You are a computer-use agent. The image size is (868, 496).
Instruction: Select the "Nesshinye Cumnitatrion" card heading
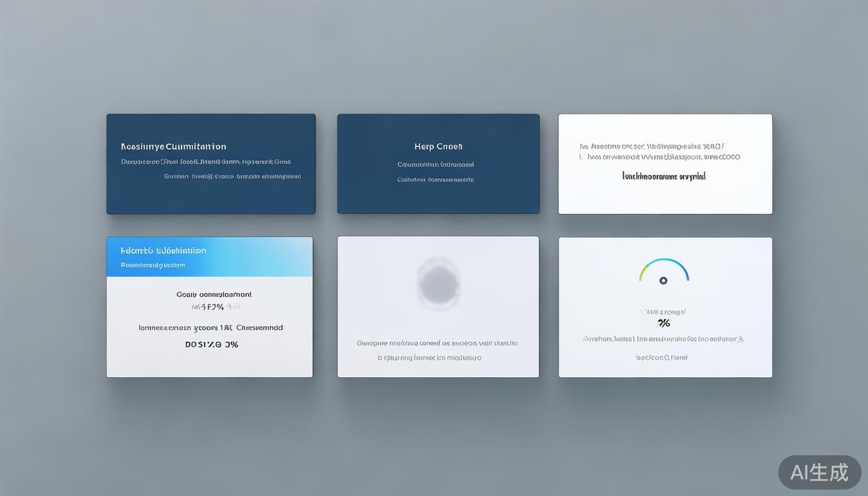pos(173,147)
